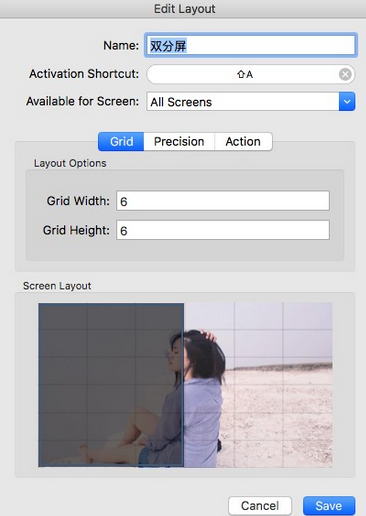This screenshot has height=516, width=366.
Task: Click the woman's head in the preview thumbnail
Action: [197, 350]
